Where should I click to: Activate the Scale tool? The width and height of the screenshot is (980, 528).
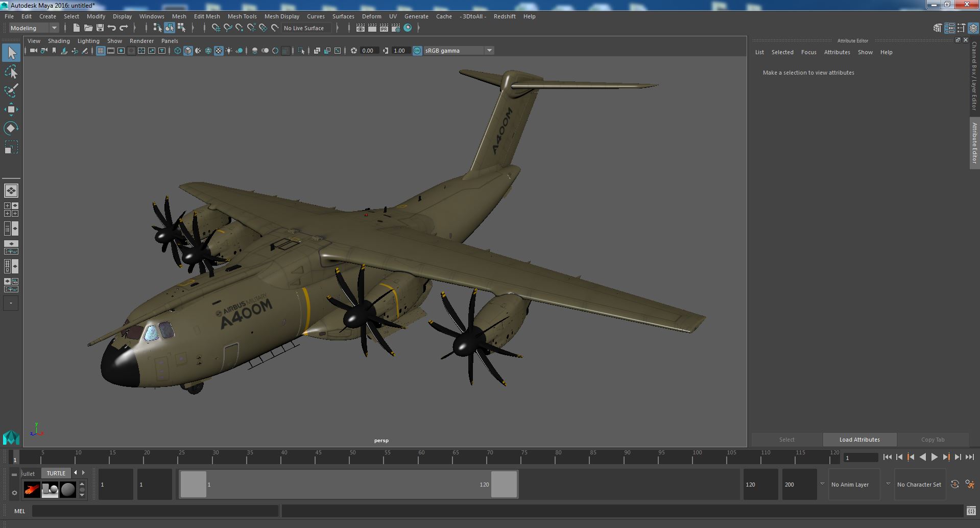tap(11, 147)
